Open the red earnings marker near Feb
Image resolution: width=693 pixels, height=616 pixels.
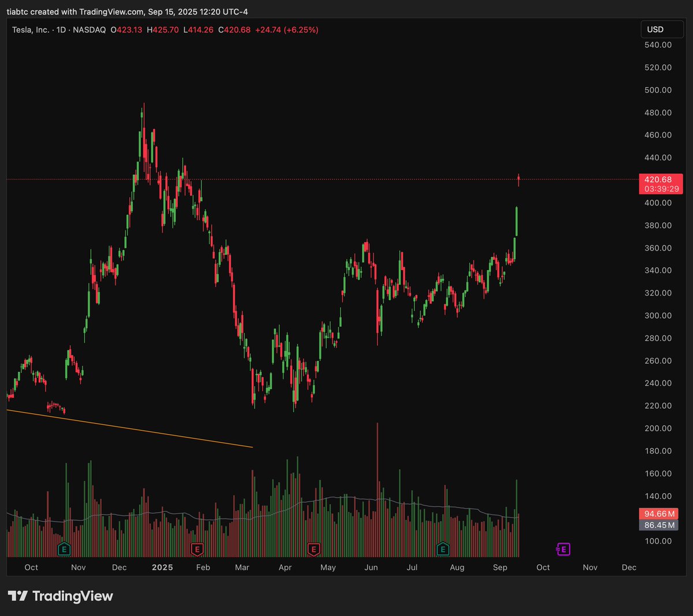point(197,549)
